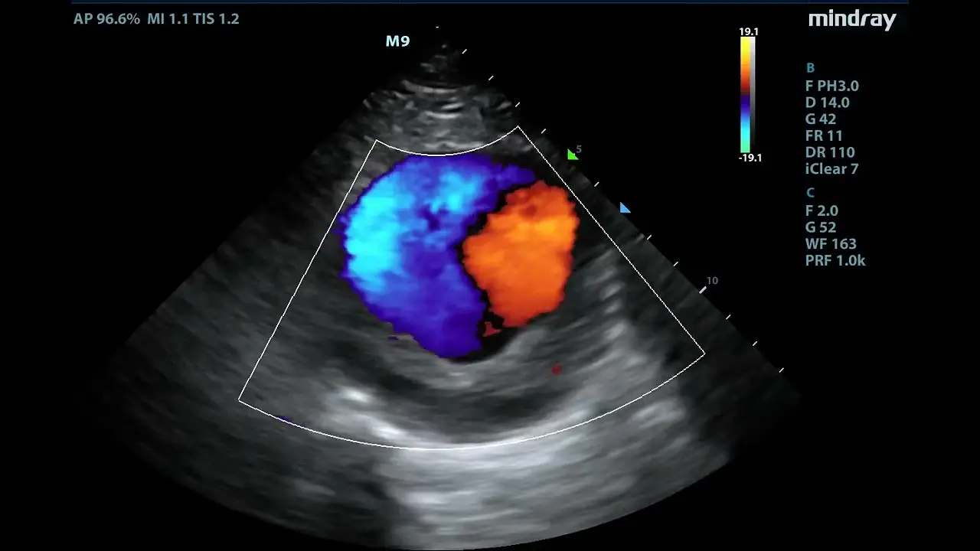Select the orange flow region in the image
Screen dimensions: 980x551
(522, 254)
